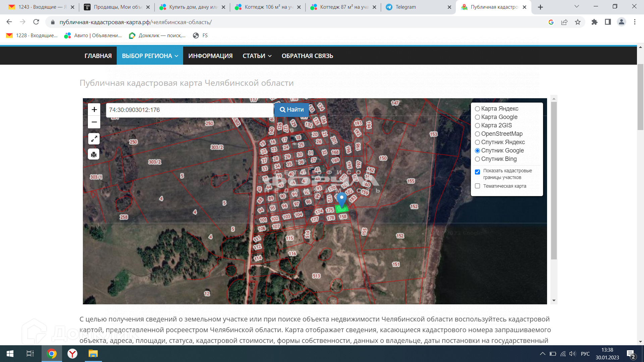
Task: Open browser extensions puzzle icon
Action: (x=594, y=22)
